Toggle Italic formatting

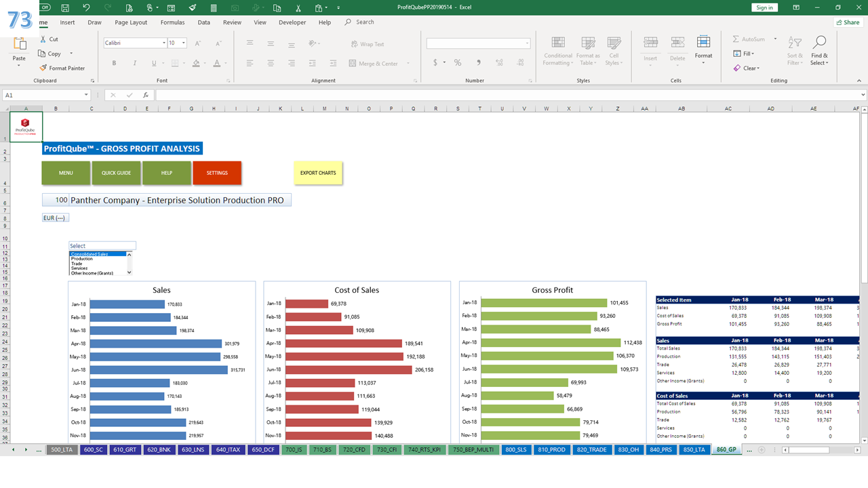(x=134, y=63)
